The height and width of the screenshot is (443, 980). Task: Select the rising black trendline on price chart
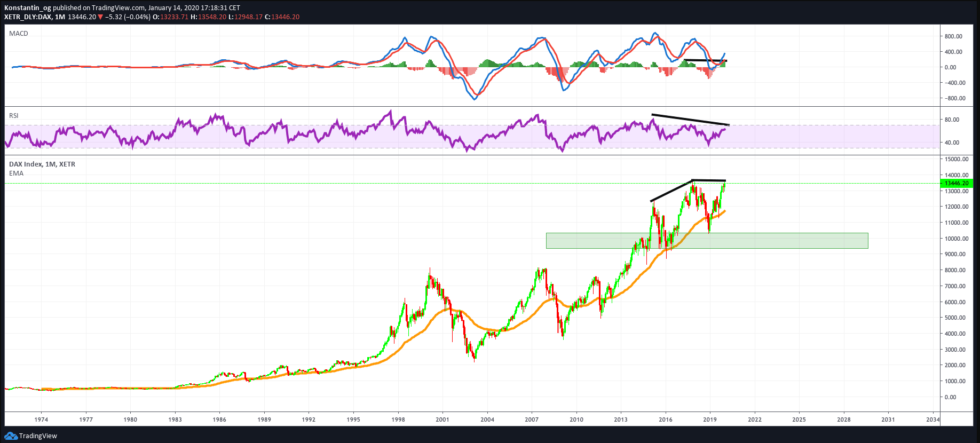click(x=671, y=191)
